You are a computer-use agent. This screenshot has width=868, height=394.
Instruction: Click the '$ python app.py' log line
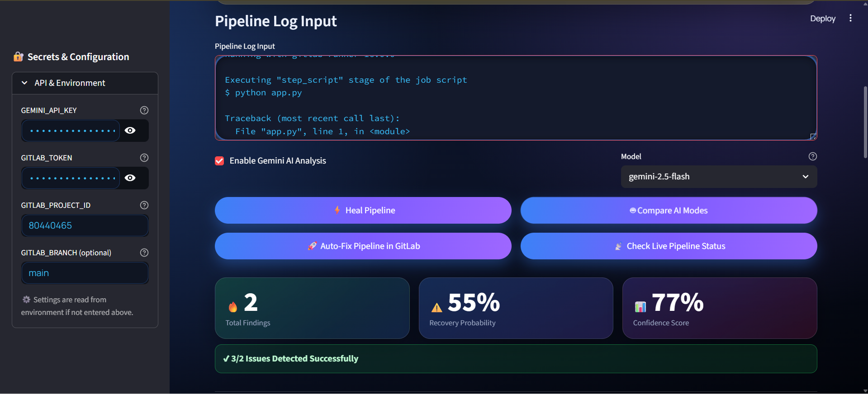pos(263,93)
